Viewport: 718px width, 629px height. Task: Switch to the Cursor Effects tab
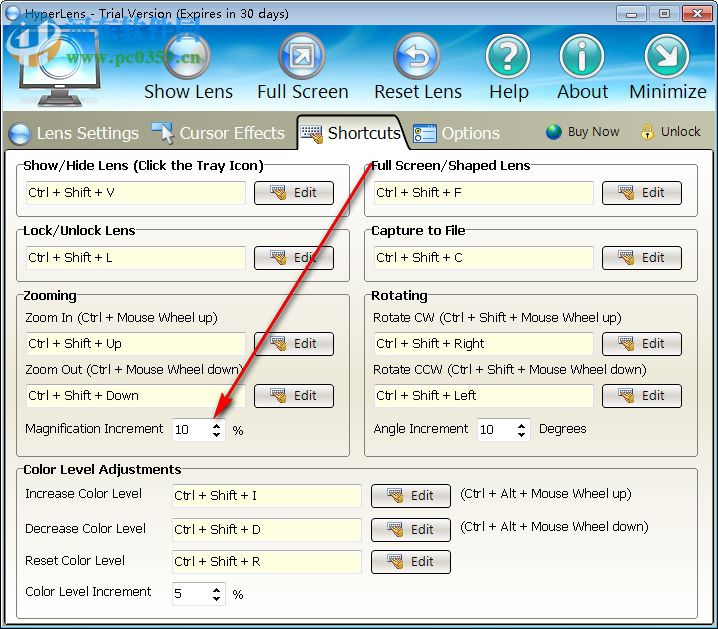pos(218,133)
